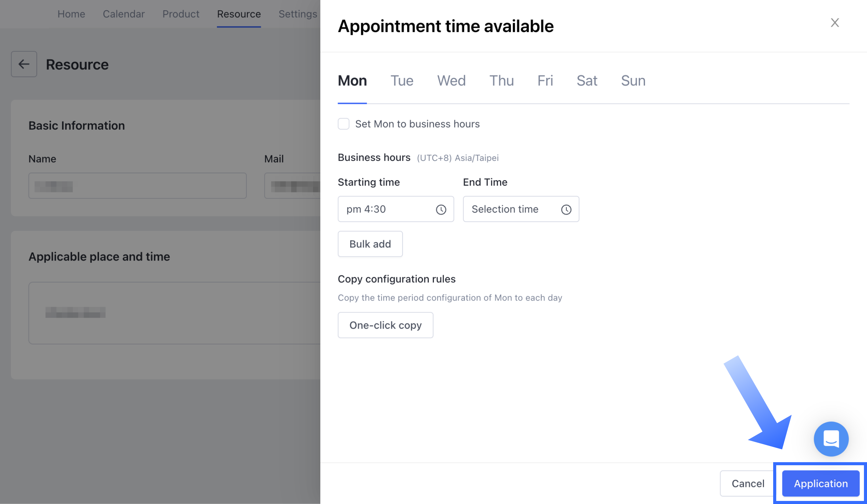Open the Sat tab
The width and height of the screenshot is (867, 504).
586,81
